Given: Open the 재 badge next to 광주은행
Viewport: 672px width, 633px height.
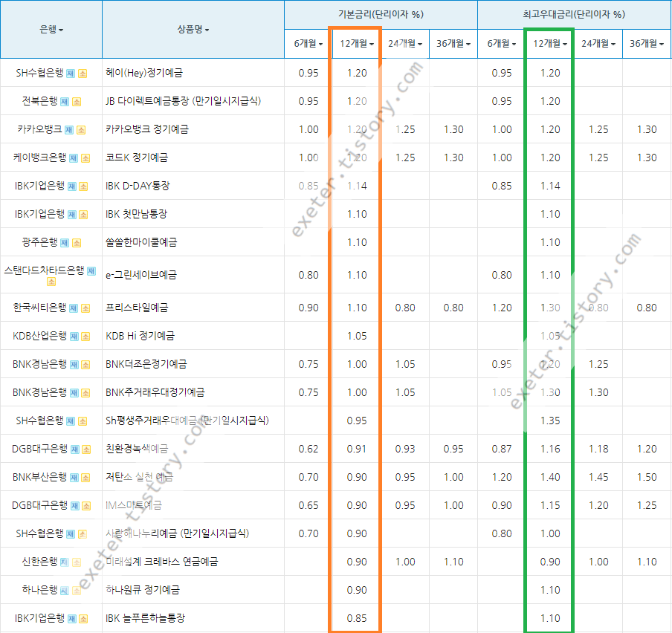Looking at the screenshot, I should coord(65,243).
